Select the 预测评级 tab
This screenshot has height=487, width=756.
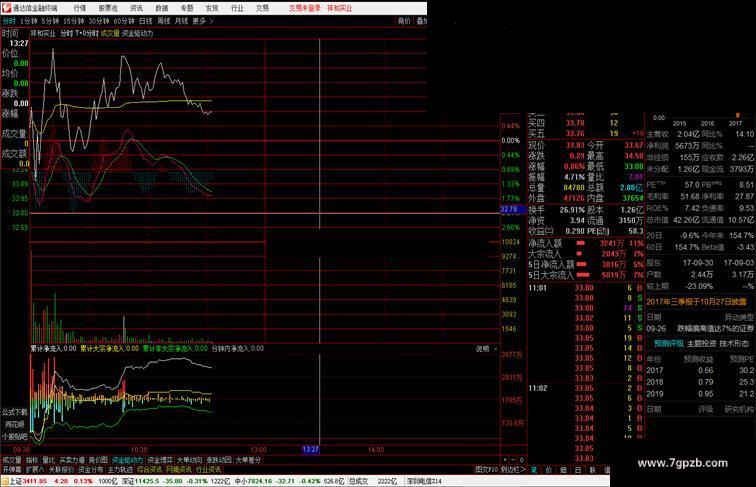click(x=669, y=344)
